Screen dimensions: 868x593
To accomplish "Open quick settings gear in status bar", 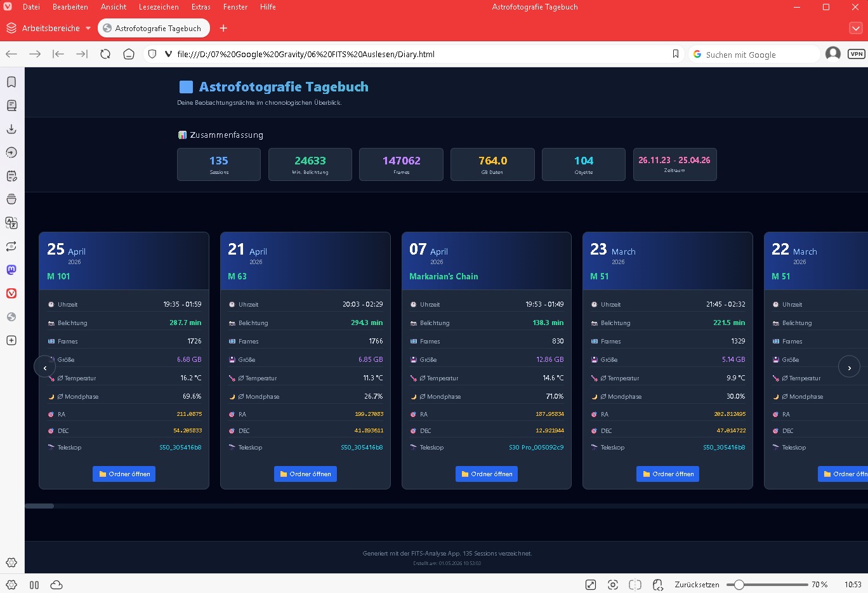I will 11,585.
